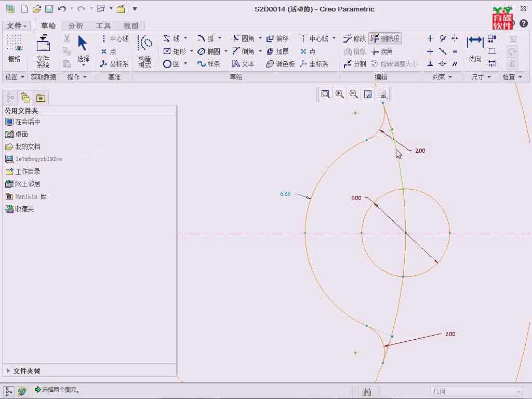Open the 桌面 desktop folder
Screen dimensions: 532x399
[17, 134]
